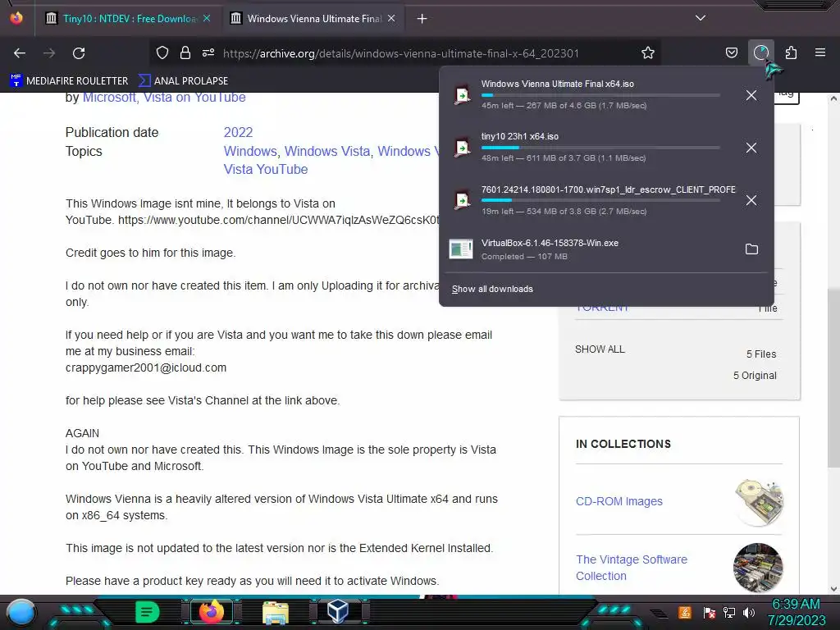Image resolution: width=840 pixels, height=630 pixels.
Task: Open the extensions puzzle icon
Action: [791, 52]
